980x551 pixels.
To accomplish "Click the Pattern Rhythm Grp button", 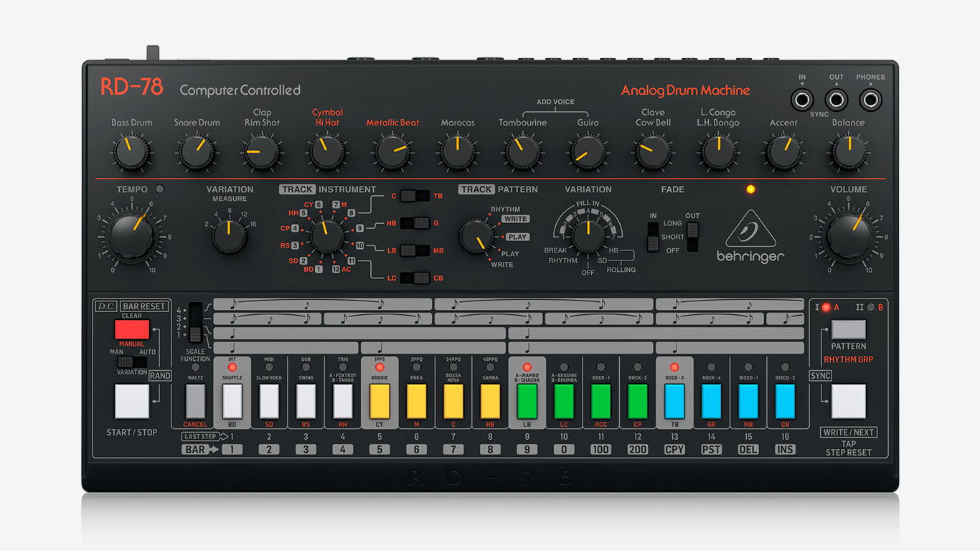I will tap(849, 330).
